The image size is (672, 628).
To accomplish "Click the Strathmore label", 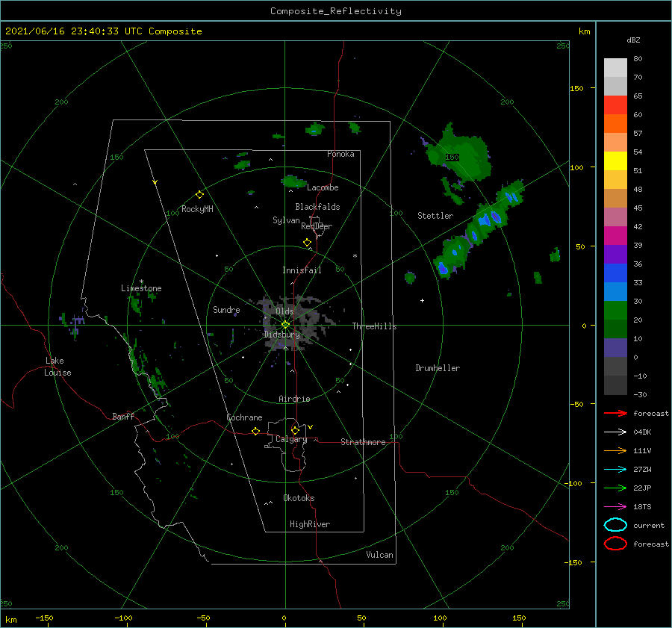I will (363, 442).
